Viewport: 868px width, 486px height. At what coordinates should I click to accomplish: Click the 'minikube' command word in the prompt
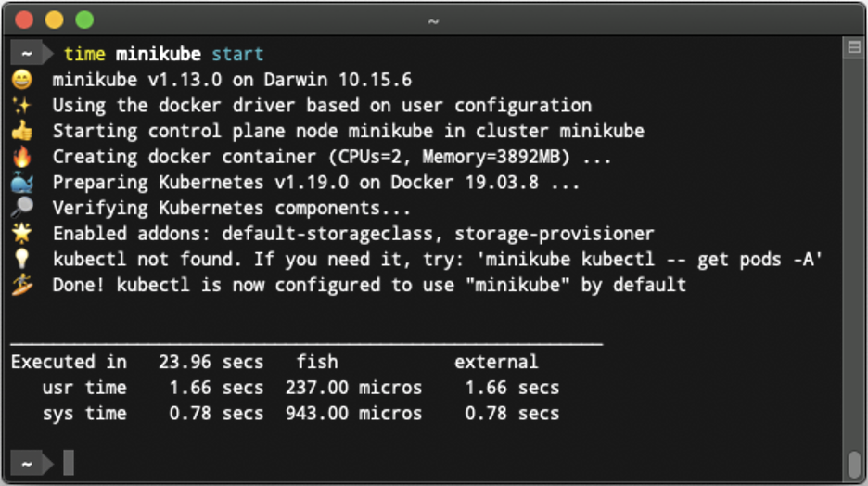[159, 54]
